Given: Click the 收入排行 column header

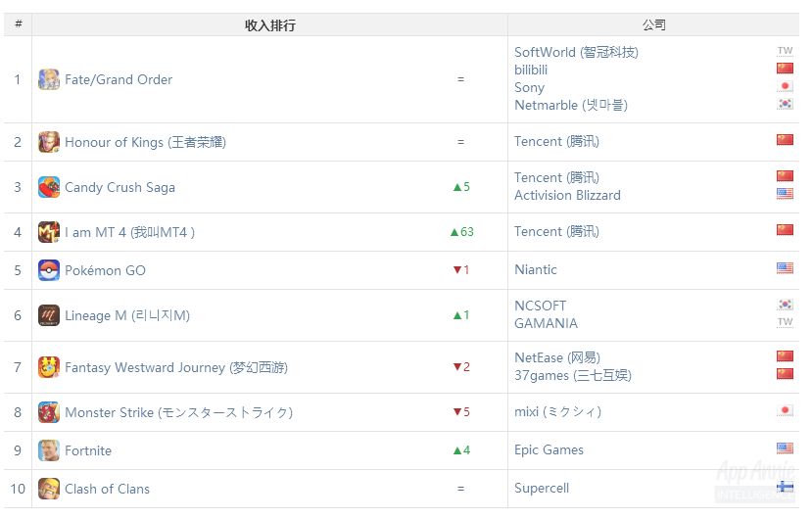Looking at the screenshot, I should coord(269,25).
